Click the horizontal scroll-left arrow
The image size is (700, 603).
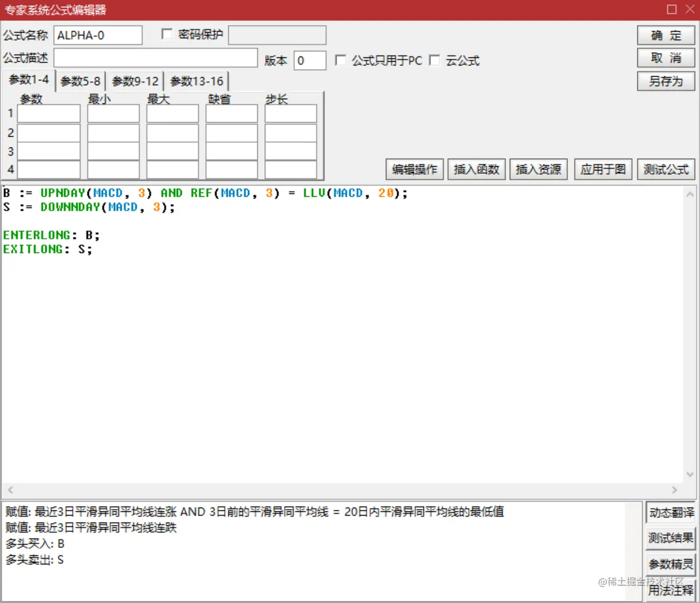10,489
